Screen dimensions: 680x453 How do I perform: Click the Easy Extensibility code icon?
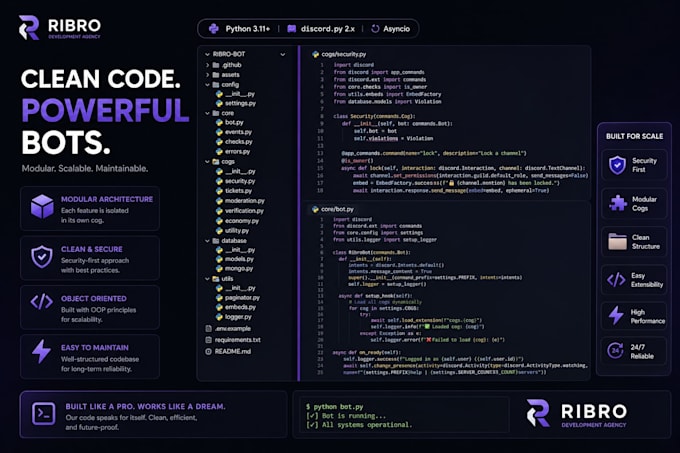click(x=616, y=280)
